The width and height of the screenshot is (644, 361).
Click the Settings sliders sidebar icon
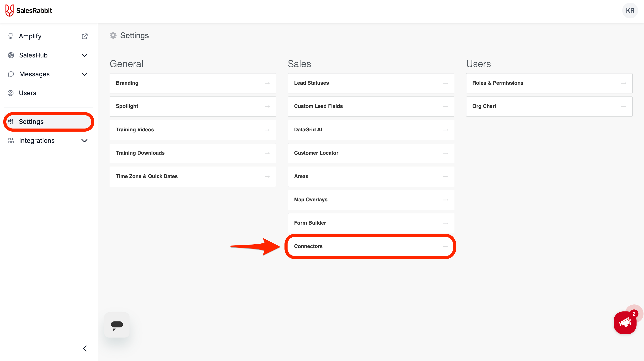coord(11,122)
